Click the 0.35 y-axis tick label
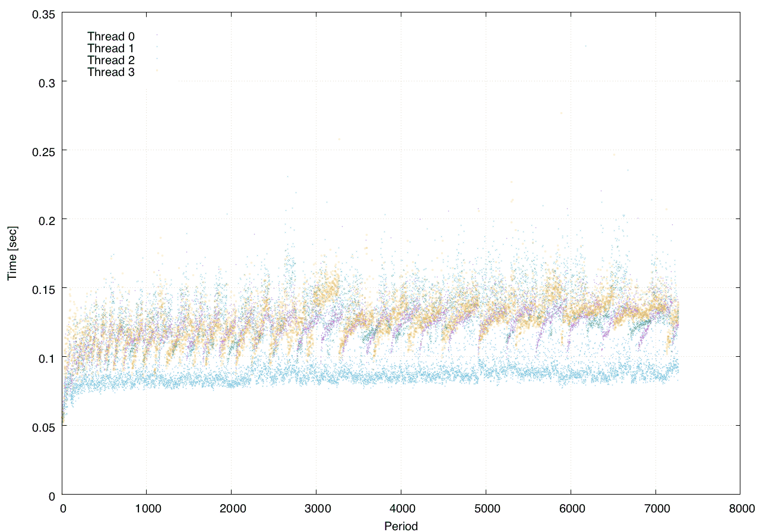Screen dimensions: 760x532 [x=43, y=14]
